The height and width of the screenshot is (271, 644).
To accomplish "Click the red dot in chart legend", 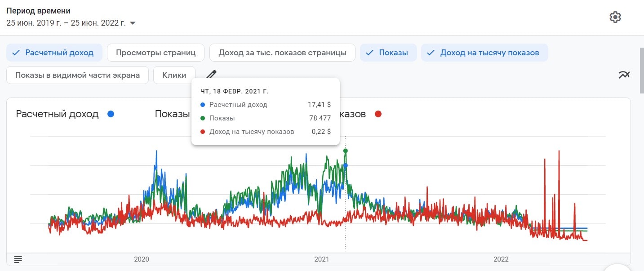I will pos(378,114).
